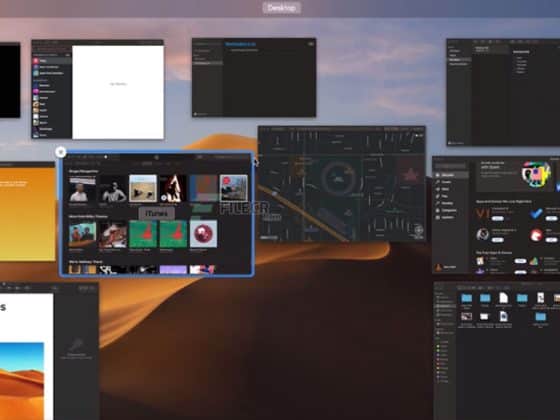Select the red-dot album cover at iTunes row end
The width and height of the screenshot is (560, 420).
[234, 188]
